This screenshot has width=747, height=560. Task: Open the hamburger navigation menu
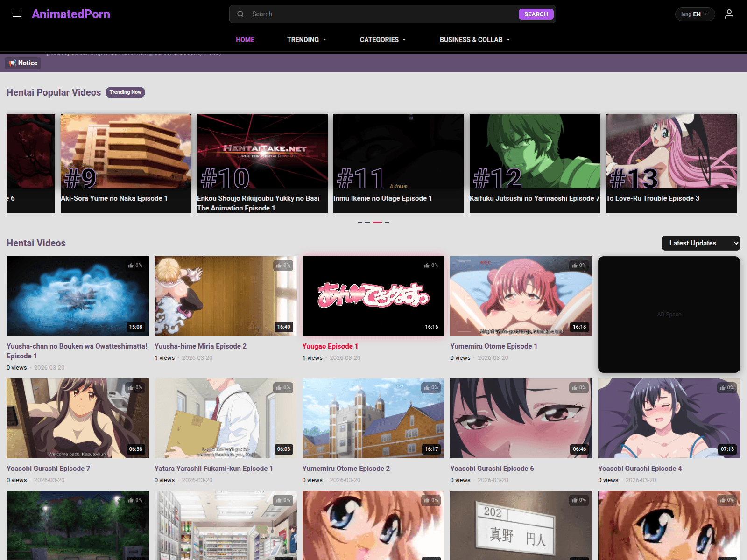pyautogui.click(x=17, y=14)
